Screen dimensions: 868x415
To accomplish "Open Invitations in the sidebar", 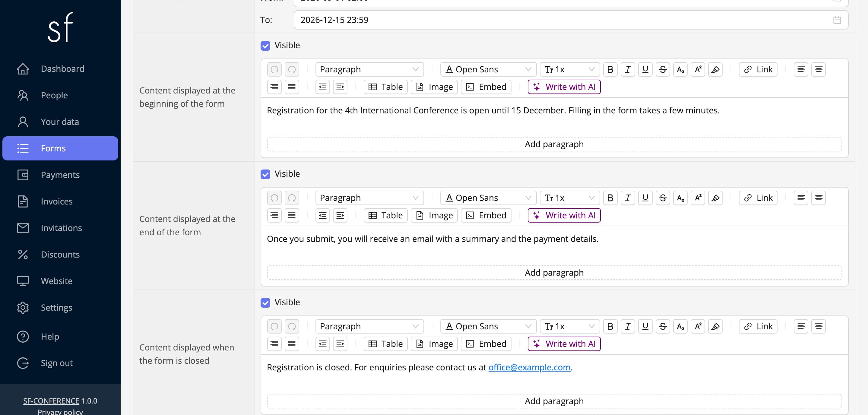I will 60,228.
